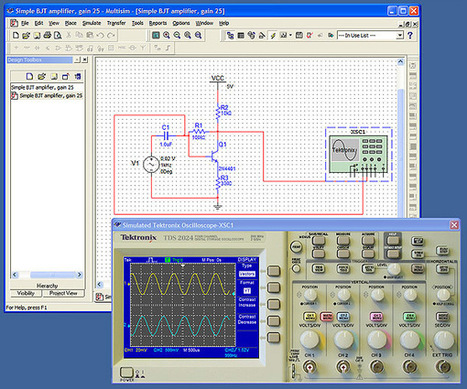Image resolution: width=467 pixels, height=389 pixels.
Task: Click the R1 resistor in the schematic
Action: click(198, 132)
